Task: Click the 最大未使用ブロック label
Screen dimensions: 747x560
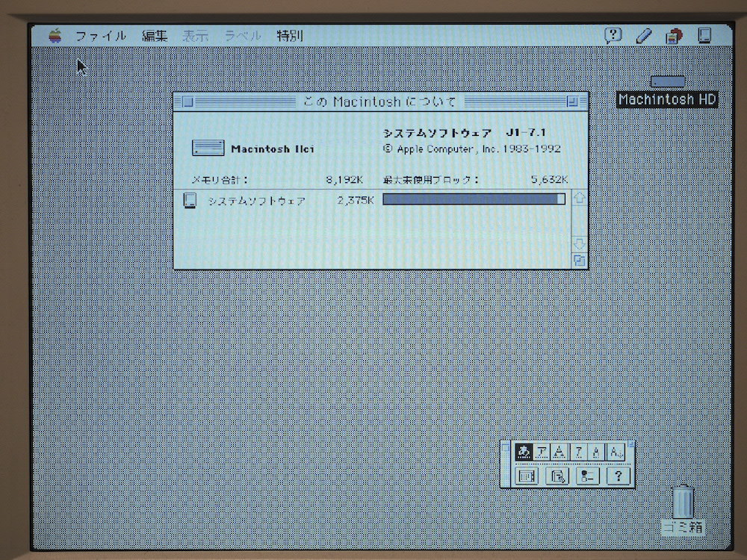Action: (x=430, y=179)
